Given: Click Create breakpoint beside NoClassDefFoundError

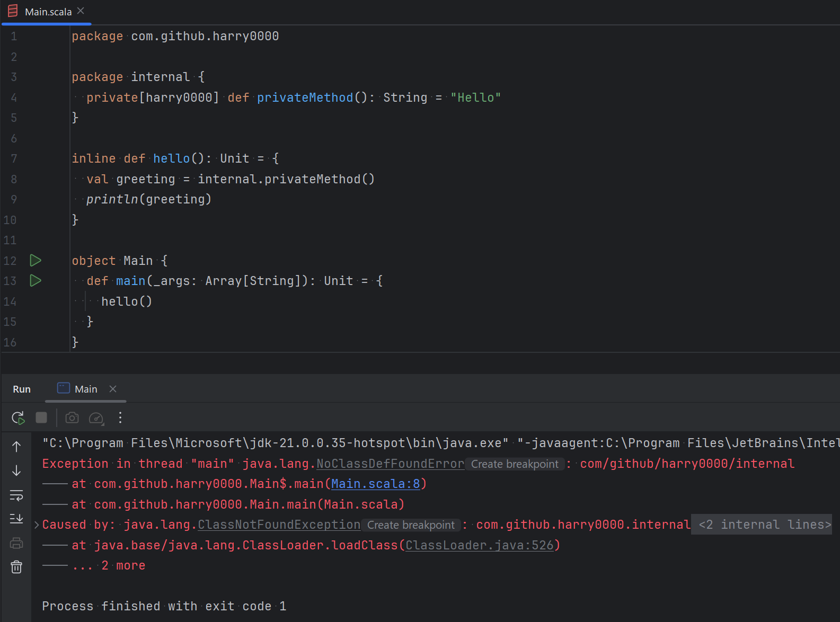Looking at the screenshot, I should [x=514, y=464].
